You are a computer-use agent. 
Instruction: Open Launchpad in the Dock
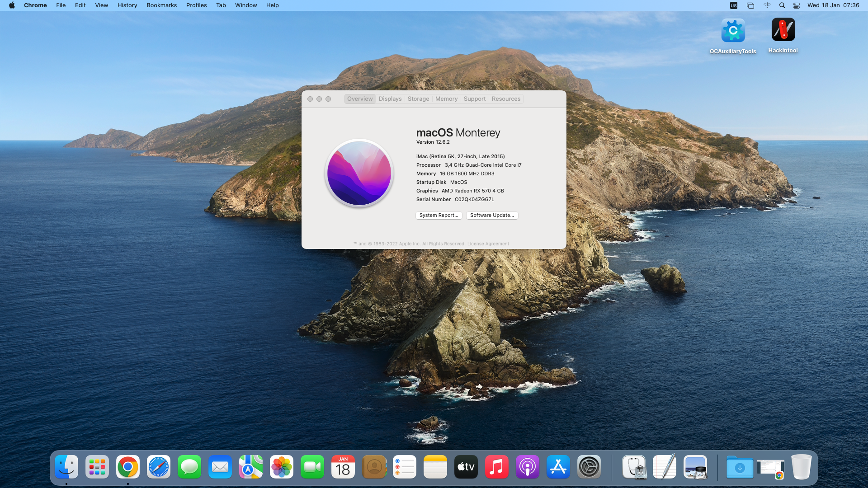pos(97,467)
